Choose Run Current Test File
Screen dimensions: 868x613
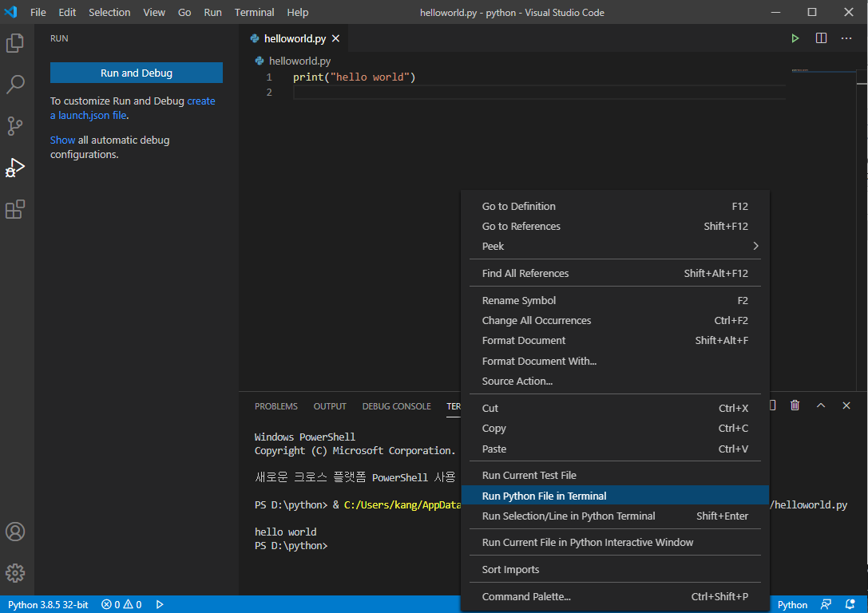[x=615, y=475]
